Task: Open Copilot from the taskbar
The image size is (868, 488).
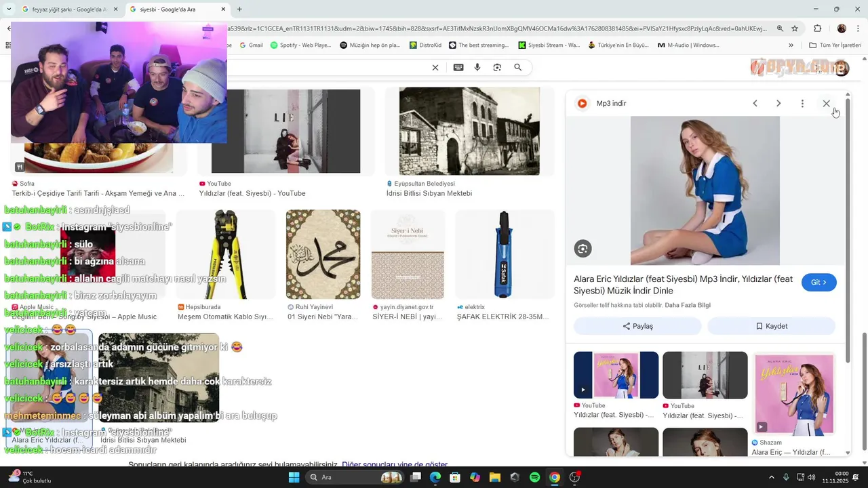Action: [x=475, y=477]
